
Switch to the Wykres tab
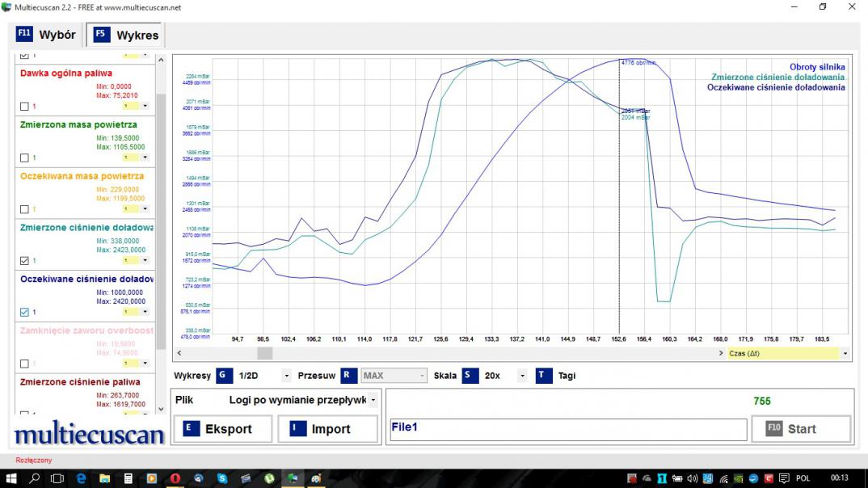click(126, 35)
